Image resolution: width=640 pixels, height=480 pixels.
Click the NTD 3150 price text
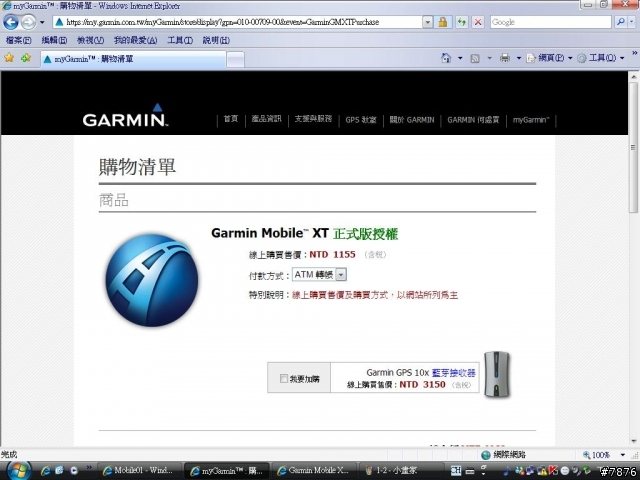(x=422, y=384)
